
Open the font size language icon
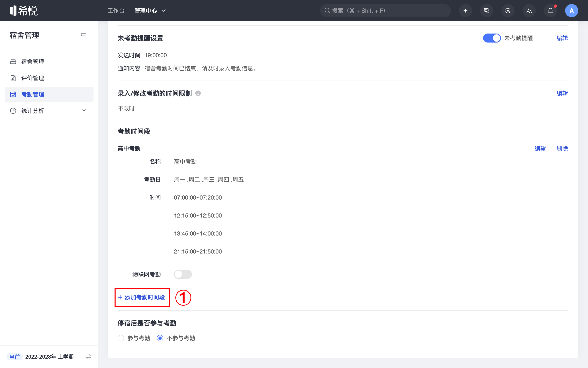point(529,11)
